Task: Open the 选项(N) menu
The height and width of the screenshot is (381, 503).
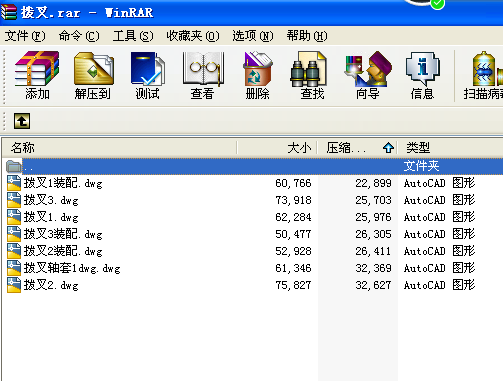Action: (x=253, y=36)
